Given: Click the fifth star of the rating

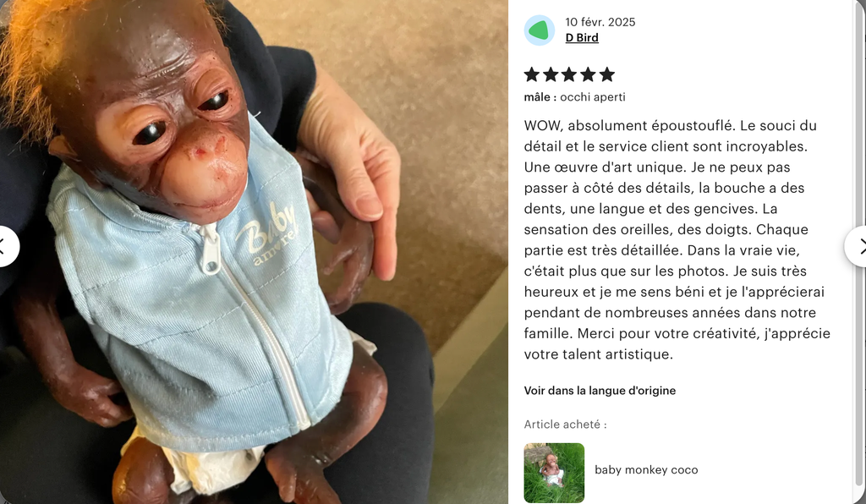Looking at the screenshot, I should tap(607, 74).
